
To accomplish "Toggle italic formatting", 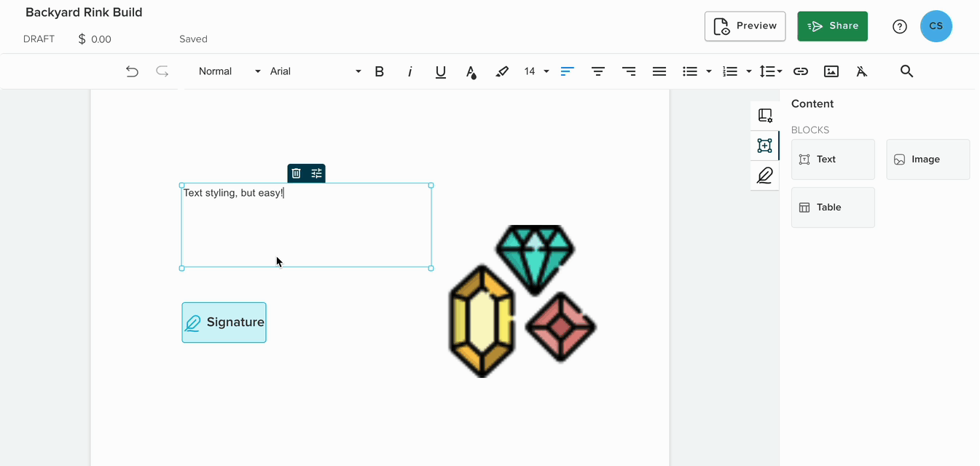I will coord(410,71).
